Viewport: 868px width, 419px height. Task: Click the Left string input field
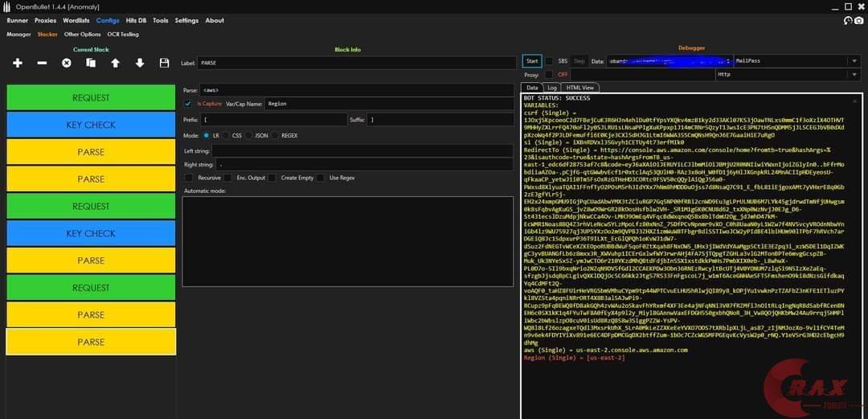362,150
